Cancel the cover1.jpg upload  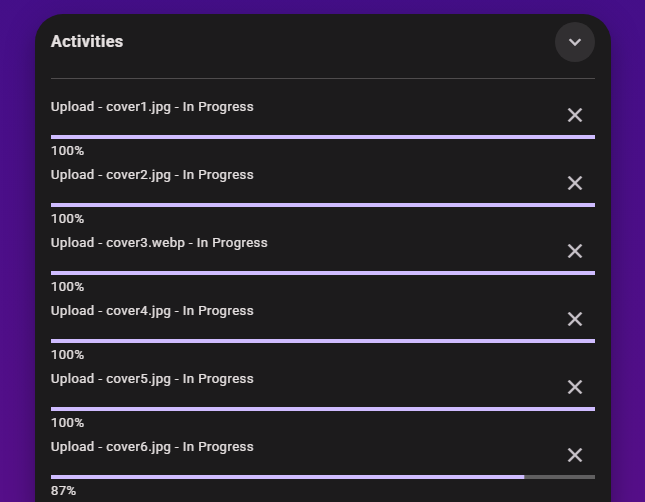pos(575,115)
